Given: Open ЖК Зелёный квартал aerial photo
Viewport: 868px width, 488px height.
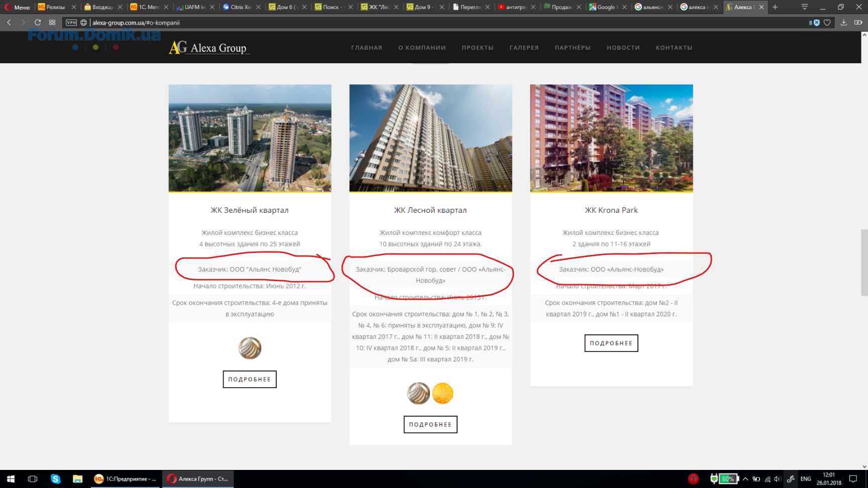Looking at the screenshot, I should click(250, 138).
